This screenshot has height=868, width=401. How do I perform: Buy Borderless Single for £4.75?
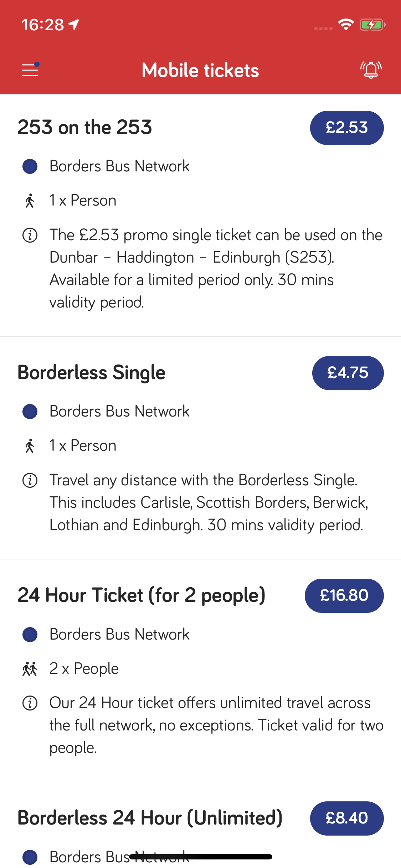point(348,373)
